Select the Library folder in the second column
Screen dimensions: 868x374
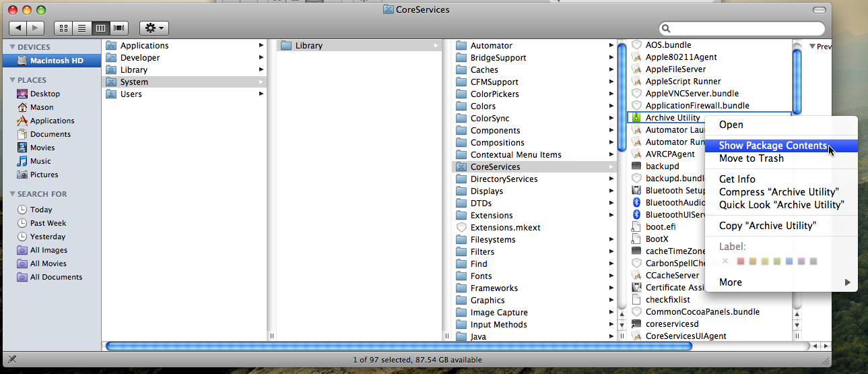[359, 46]
